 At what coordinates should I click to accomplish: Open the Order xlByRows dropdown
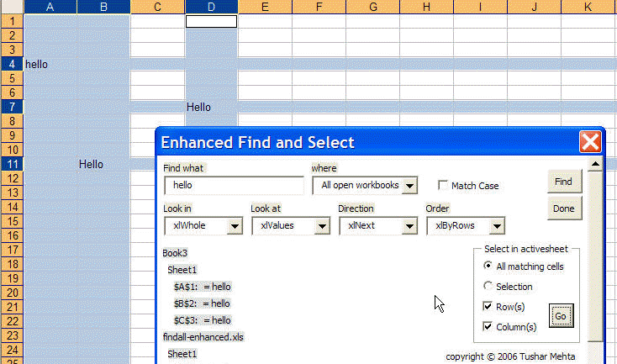click(x=497, y=226)
